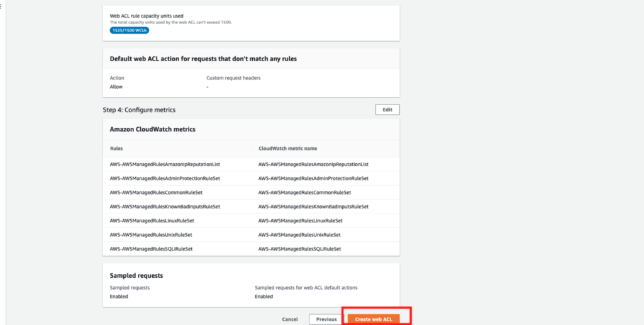The image size is (644, 325).
Task: Cancel the web ACL creation
Action: [290, 319]
